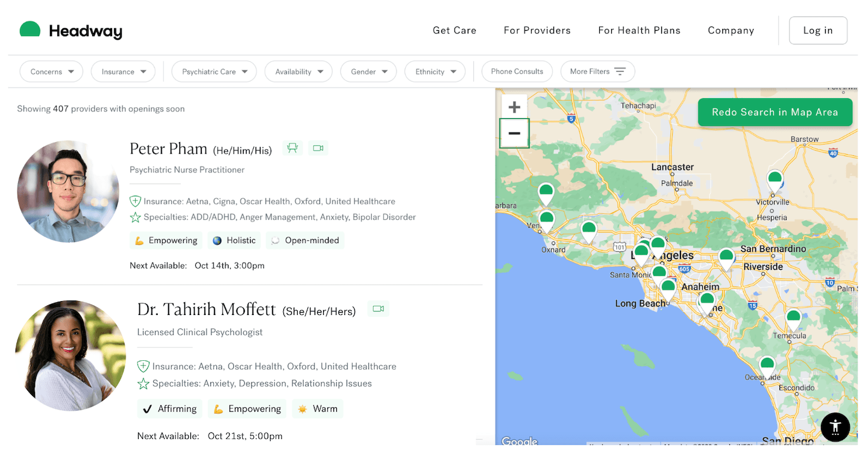Click the specialties star icon on Dr. Moffett's card
This screenshot has width=868, height=468.
143,383
